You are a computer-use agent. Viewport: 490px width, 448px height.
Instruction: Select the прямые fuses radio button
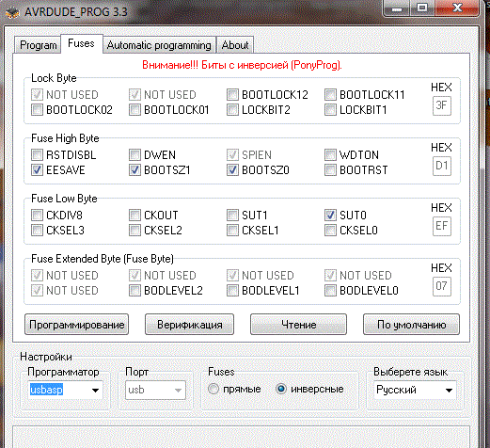213,389
